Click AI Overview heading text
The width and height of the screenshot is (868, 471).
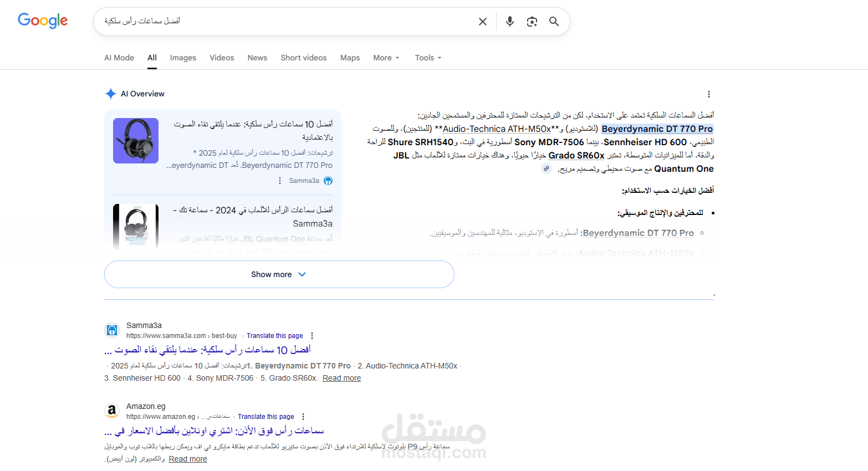coord(142,94)
